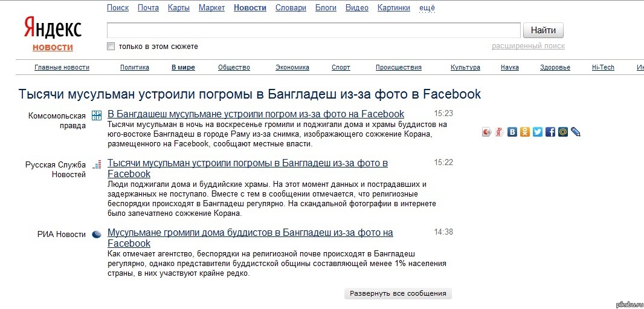Click the НОВОСТИ link under the logo
The height and width of the screenshot is (309, 644).
[53, 48]
